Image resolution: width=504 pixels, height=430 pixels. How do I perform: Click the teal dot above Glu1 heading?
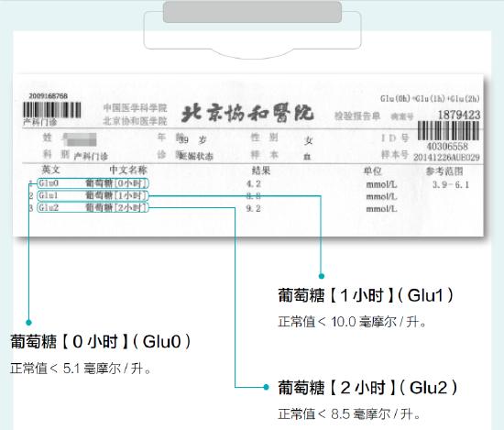[321, 276]
